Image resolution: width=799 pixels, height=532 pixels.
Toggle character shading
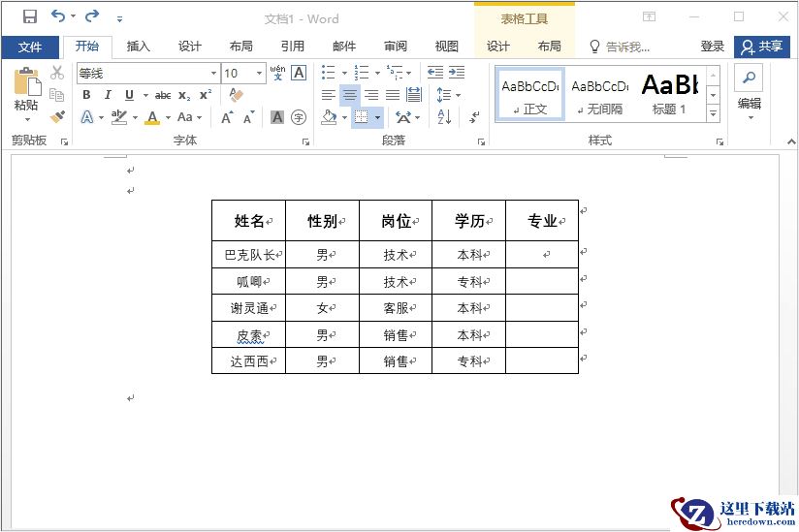pos(277,117)
